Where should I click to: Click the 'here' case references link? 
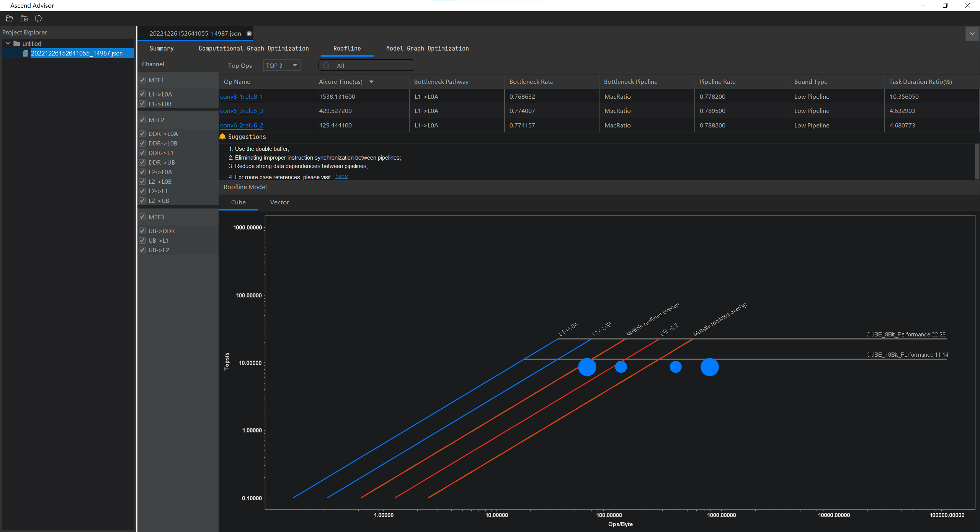341,176
